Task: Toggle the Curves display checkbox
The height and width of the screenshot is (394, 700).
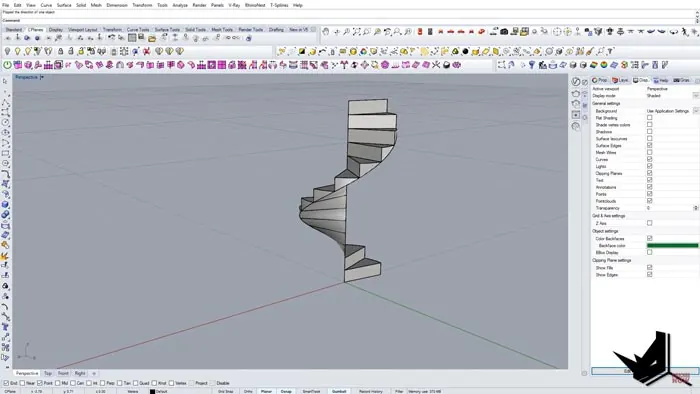Action: click(x=650, y=159)
